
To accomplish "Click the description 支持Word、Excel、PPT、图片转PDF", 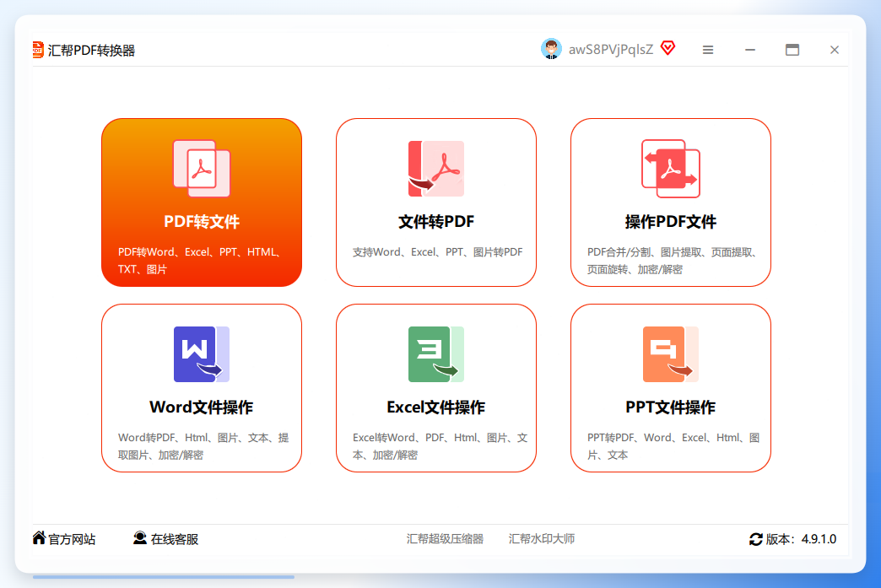I will (438, 252).
